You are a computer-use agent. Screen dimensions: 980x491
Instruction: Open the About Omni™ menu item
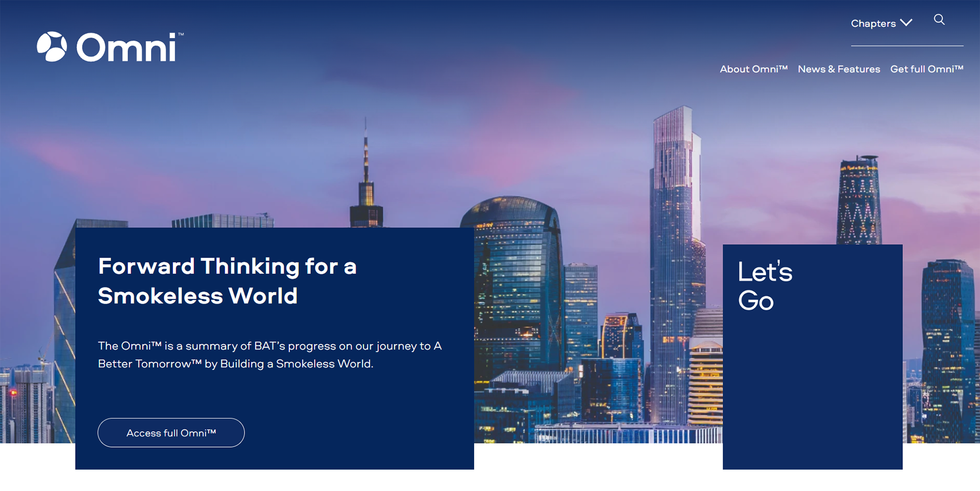point(753,69)
